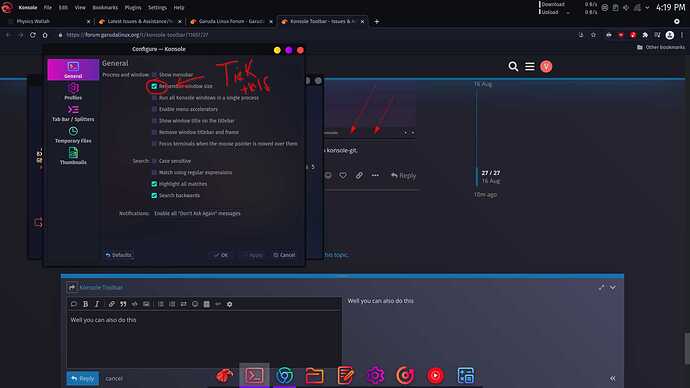690x388 pixels.
Task: Open the Bookmarks menu
Action: tap(105, 7)
